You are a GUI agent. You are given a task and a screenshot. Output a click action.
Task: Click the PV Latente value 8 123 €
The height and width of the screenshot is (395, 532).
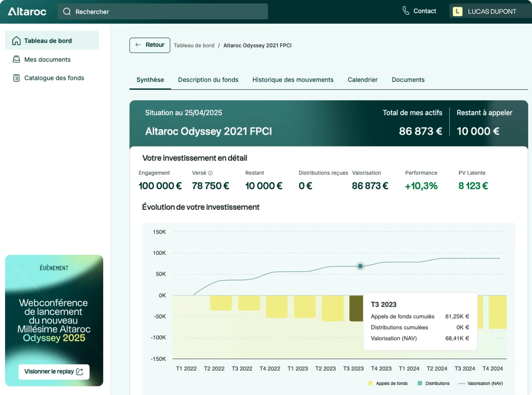(x=473, y=186)
